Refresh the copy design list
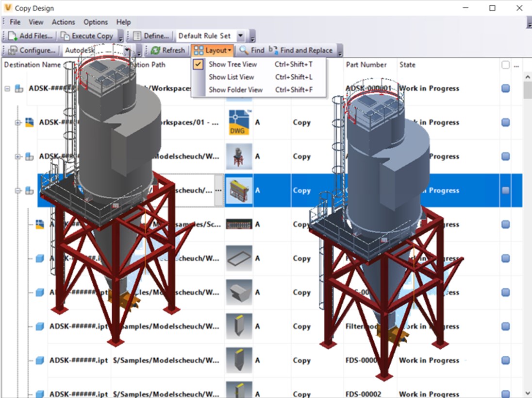Screen dimensions: 532x398 click(168, 50)
